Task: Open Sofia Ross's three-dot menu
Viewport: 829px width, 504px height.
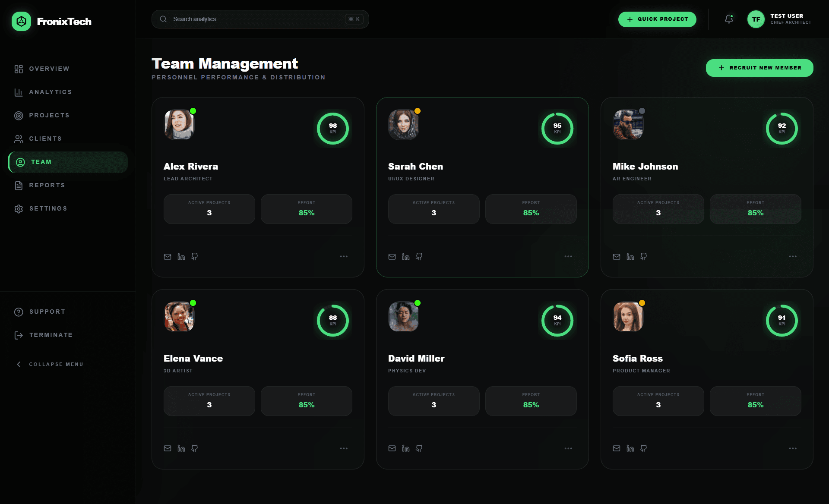Action: [793, 448]
